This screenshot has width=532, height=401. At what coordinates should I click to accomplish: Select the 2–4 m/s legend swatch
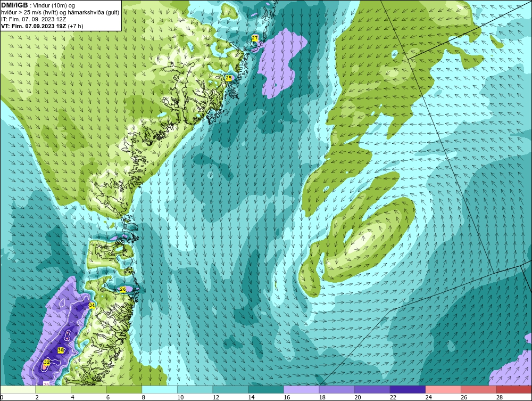click(x=53, y=389)
